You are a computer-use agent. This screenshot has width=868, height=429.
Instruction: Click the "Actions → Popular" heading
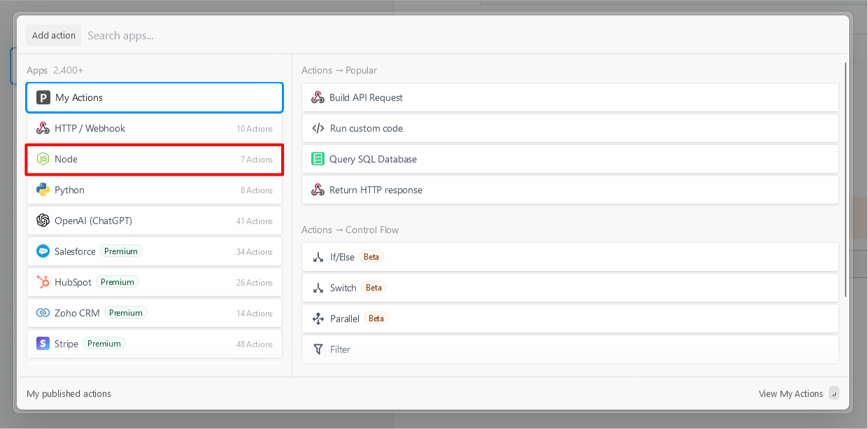click(x=339, y=70)
